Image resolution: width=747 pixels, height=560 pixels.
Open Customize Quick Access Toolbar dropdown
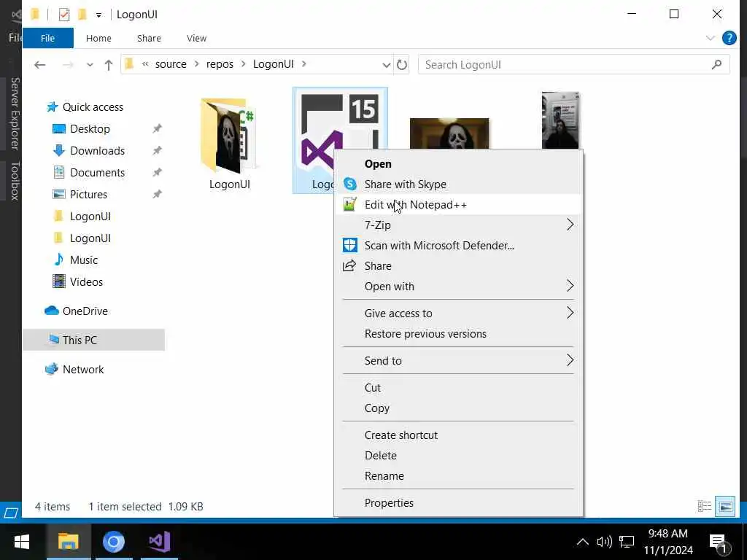point(98,15)
